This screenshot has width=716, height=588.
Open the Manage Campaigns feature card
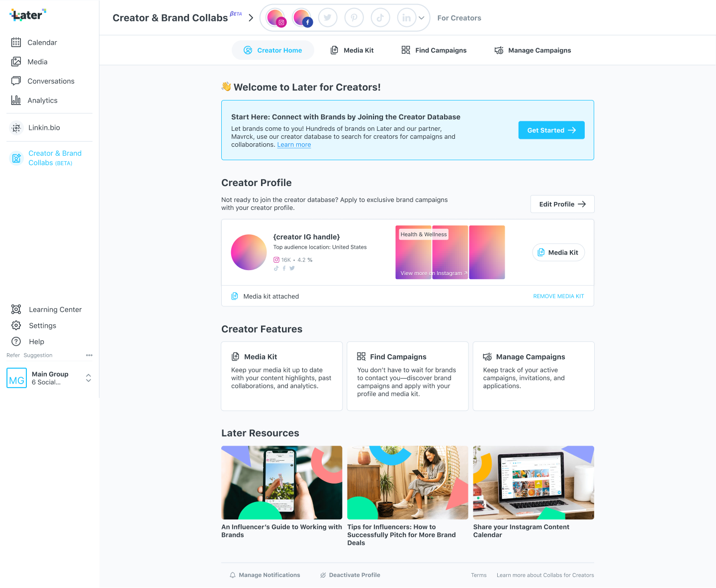(x=534, y=376)
